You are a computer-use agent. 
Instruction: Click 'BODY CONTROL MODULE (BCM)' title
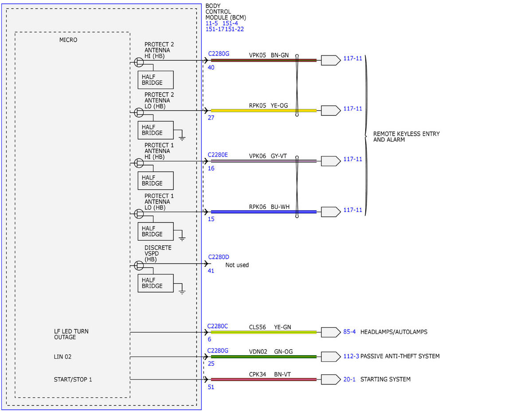(x=226, y=12)
